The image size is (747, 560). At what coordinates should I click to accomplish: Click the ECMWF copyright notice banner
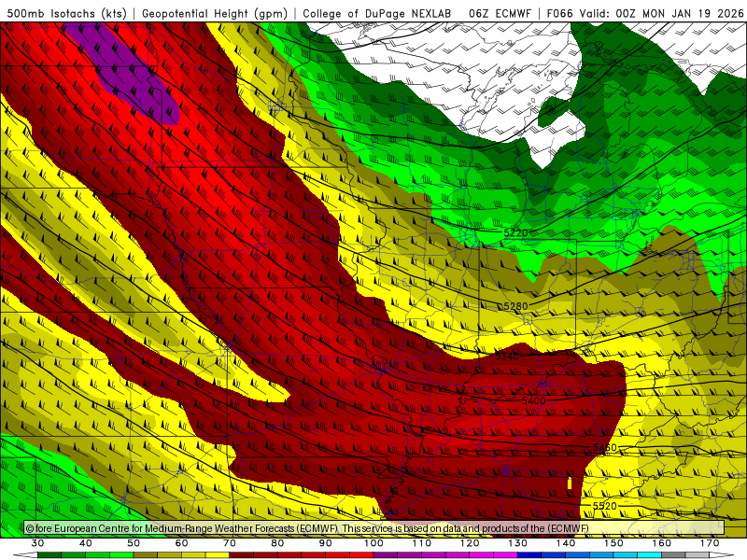pyautogui.click(x=374, y=528)
